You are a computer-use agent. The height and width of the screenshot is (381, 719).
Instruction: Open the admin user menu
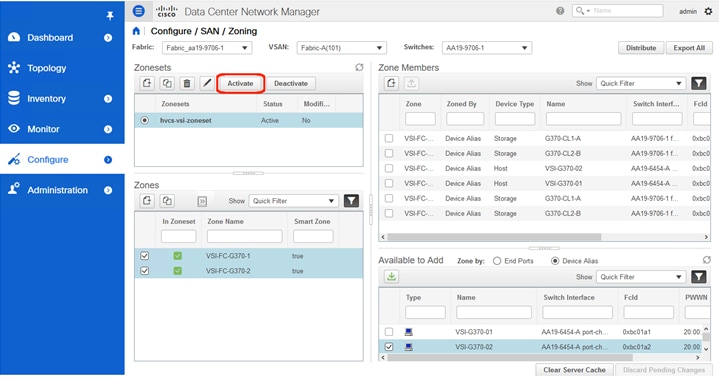(x=688, y=11)
